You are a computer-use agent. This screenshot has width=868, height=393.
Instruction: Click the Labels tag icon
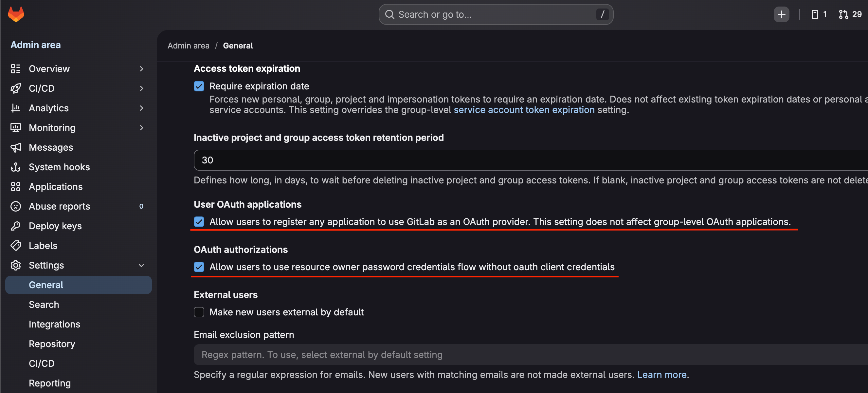(x=15, y=245)
